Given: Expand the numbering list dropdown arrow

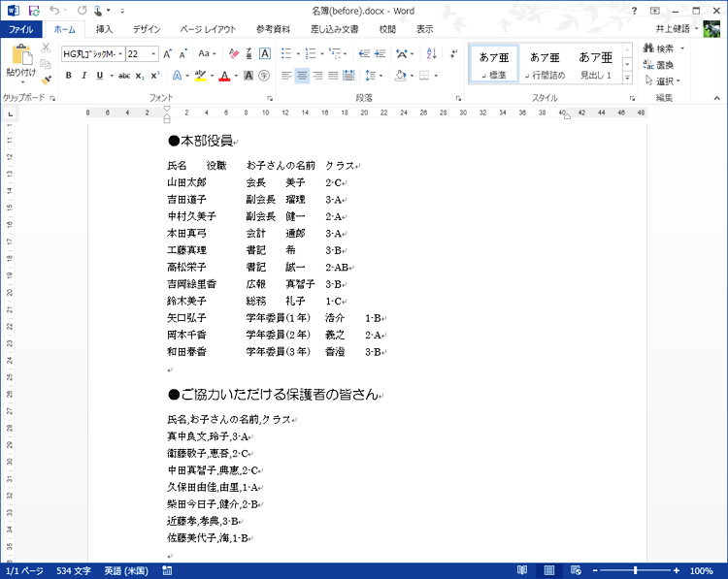Looking at the screenshot, I should (322, 53).
